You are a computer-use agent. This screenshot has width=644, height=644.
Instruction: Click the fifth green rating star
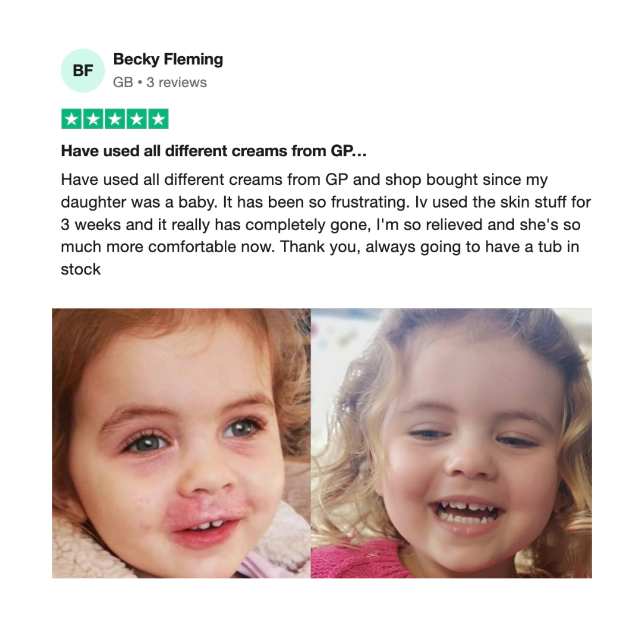(x=159, y=119)
